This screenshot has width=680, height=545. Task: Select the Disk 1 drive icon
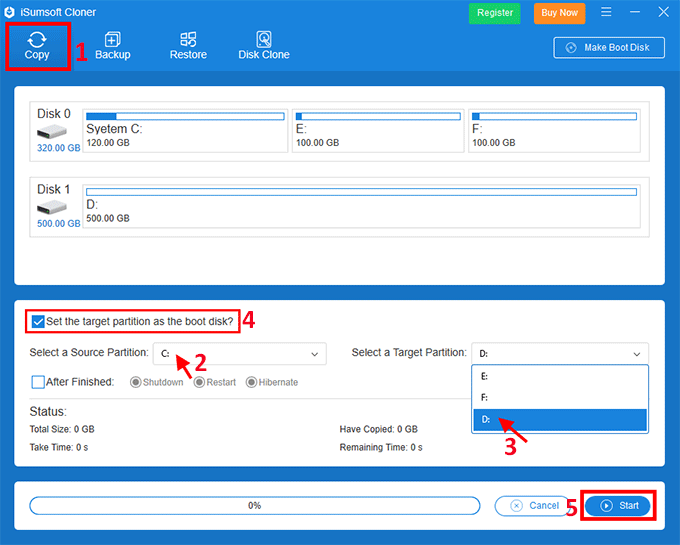pos(52,207)
